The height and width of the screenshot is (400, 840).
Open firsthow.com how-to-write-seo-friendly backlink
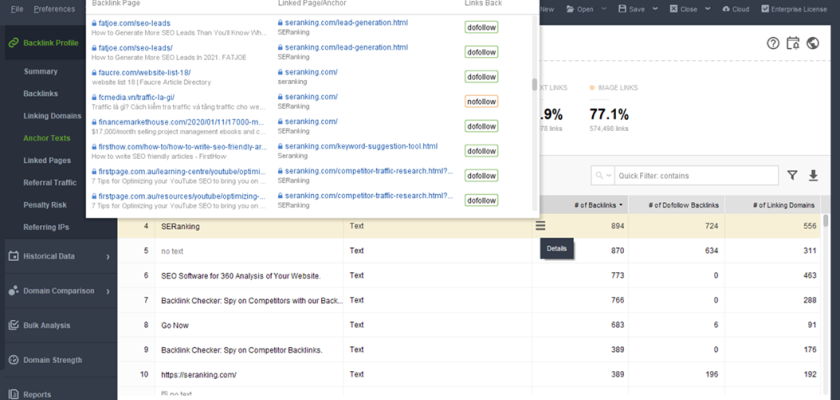(182, 146)
